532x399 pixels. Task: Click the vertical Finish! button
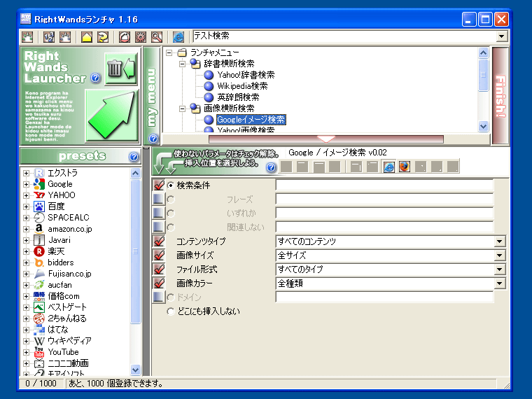(x=500, y=96)
